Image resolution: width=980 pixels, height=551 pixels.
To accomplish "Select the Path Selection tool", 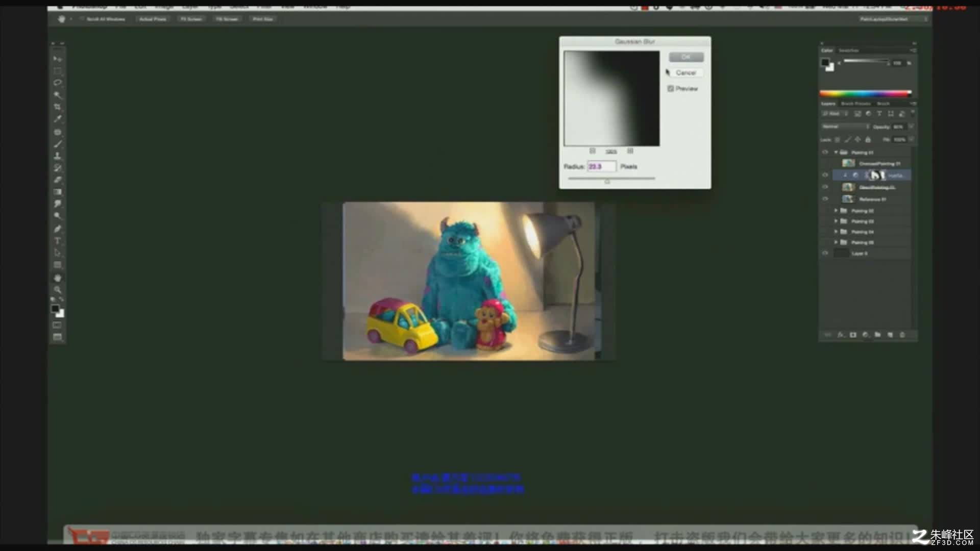I will (57, 253).
